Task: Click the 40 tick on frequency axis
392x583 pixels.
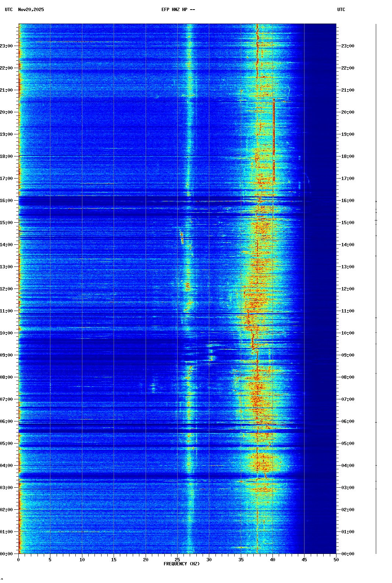Action: click(272, 559)
